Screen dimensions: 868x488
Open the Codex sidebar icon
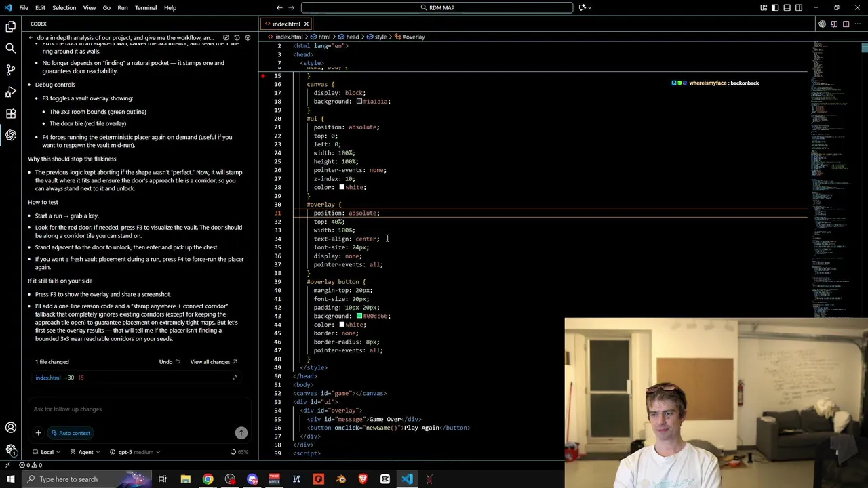click(11, 135)
